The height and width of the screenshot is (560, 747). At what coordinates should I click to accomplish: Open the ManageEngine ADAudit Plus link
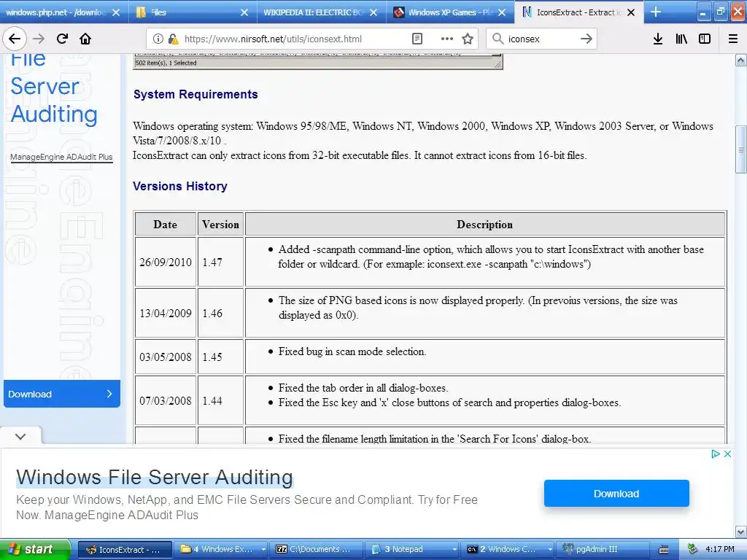pos(61,157)
